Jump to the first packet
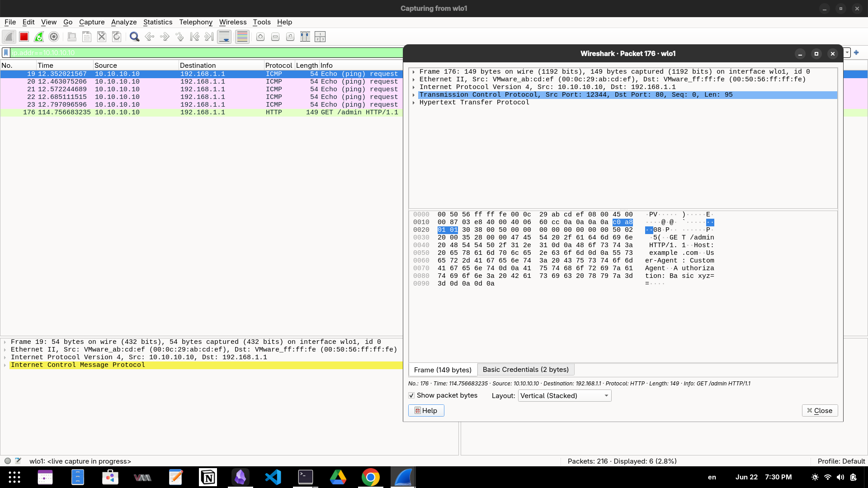868x488 pixels. 194,37
